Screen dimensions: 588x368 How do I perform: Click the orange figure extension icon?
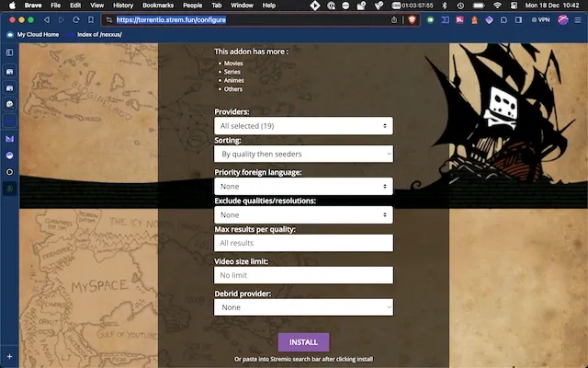[x=474, y=20]
